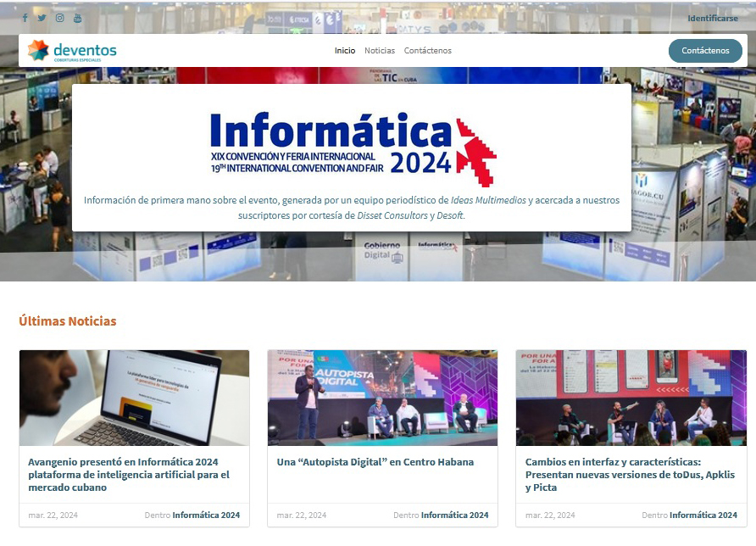Click the teal Contáctenos button
The image size is (756, 546).
(x=705, y=51)
